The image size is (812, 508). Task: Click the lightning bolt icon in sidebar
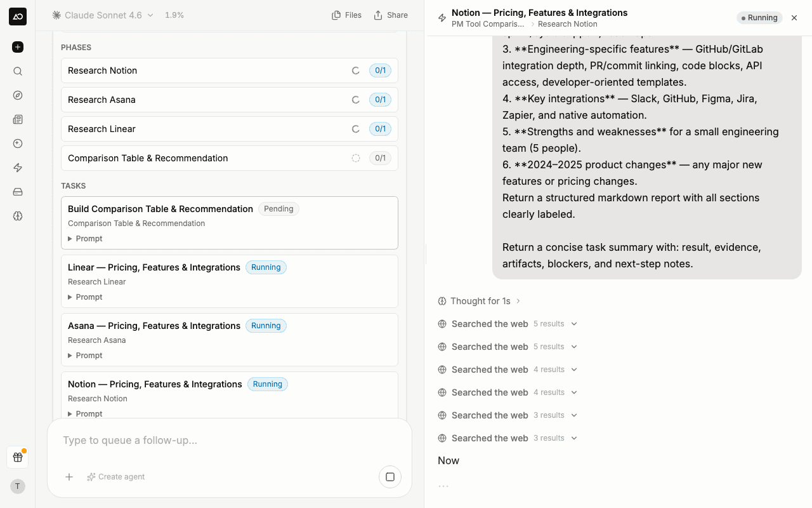tap(18, 168)
